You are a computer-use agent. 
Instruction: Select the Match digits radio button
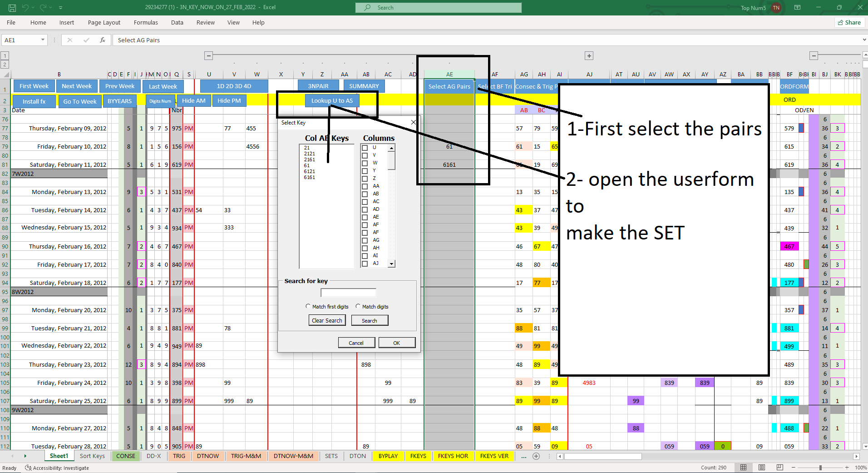pos(358,306)
